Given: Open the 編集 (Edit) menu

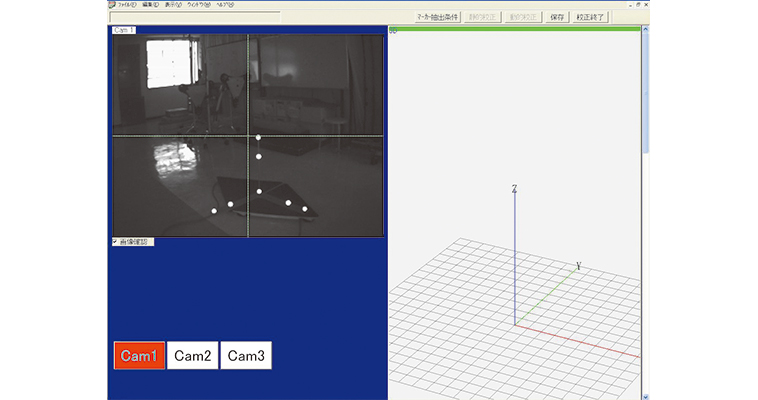Looking at the screenshot, I should coord(151,5).
